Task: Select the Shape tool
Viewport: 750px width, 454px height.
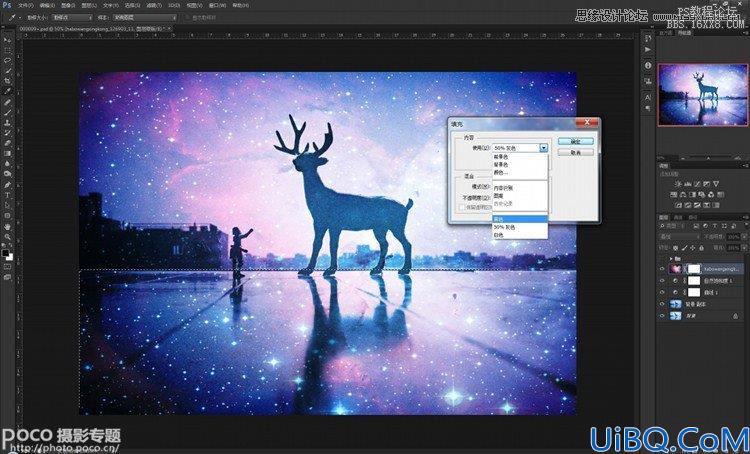Action: pos(8,215)
